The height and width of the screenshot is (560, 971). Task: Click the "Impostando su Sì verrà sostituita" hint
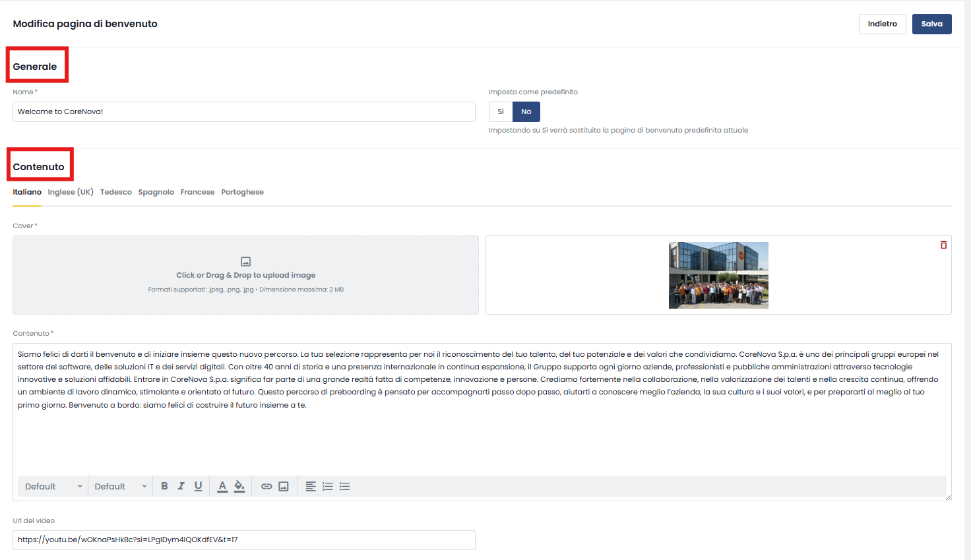(618, 130)
